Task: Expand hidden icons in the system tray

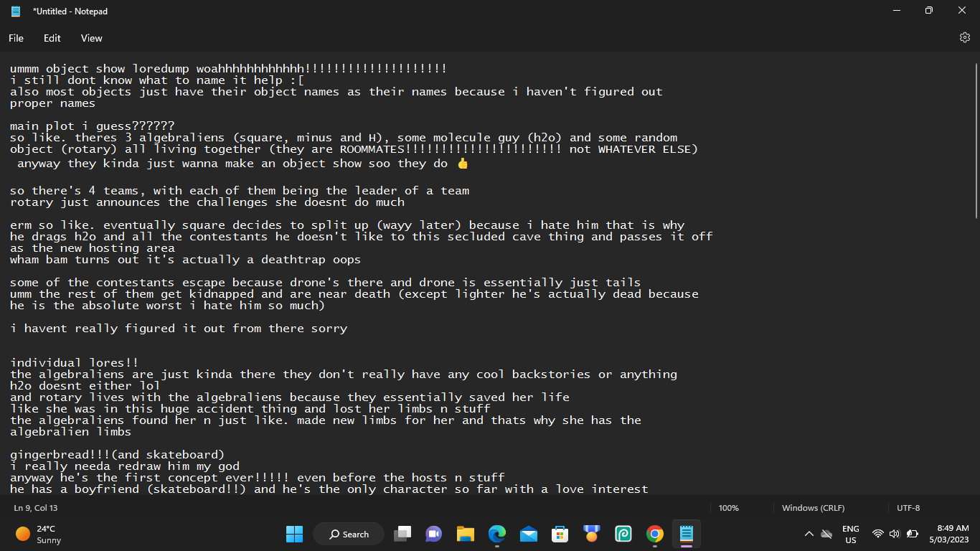Action: coord(809,534)
